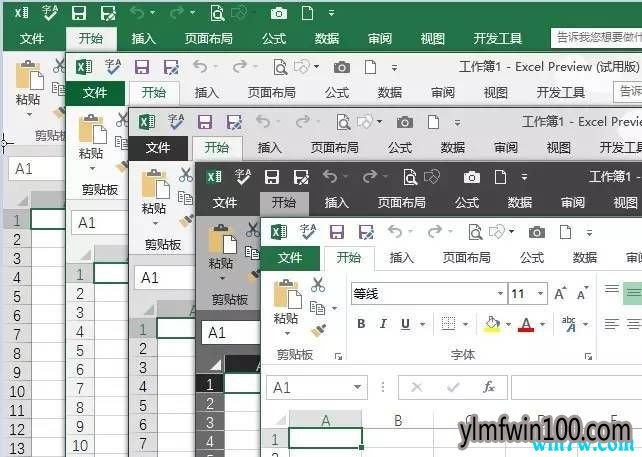Click Cancel X button beside formula bar
642x457 pixels.
pos(417,387)
